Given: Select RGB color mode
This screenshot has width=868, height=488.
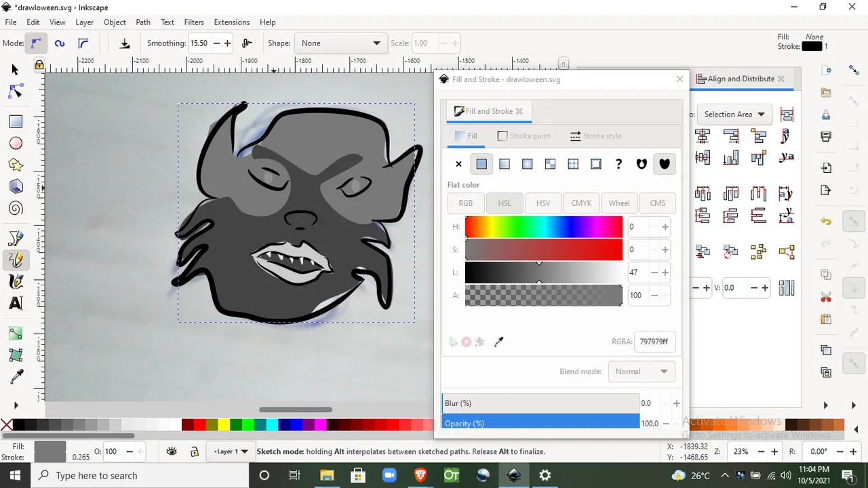Looking at the screenshot, I should [465, 203].
